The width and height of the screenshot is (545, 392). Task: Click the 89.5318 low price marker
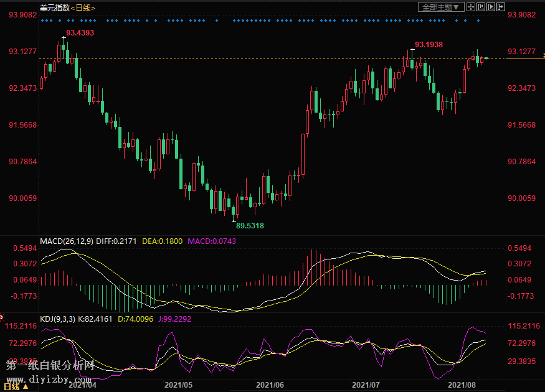tap(250, 225)
